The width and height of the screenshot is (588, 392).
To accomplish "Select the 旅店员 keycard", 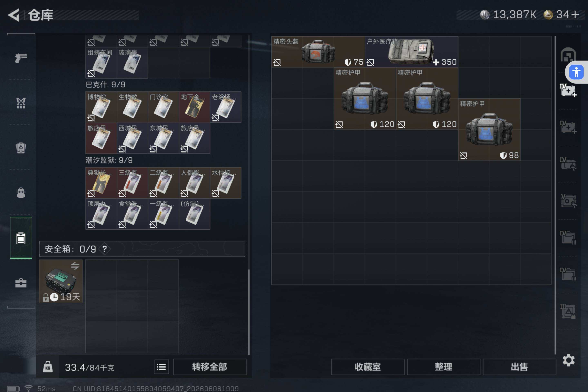I will pyautogui.click(x=195, y=138).
